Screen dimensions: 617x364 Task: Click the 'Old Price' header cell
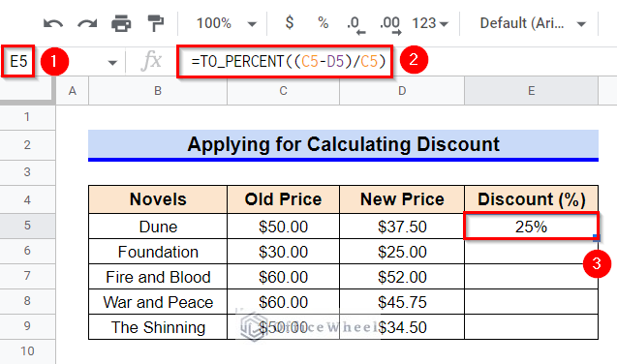pos(283,199)
